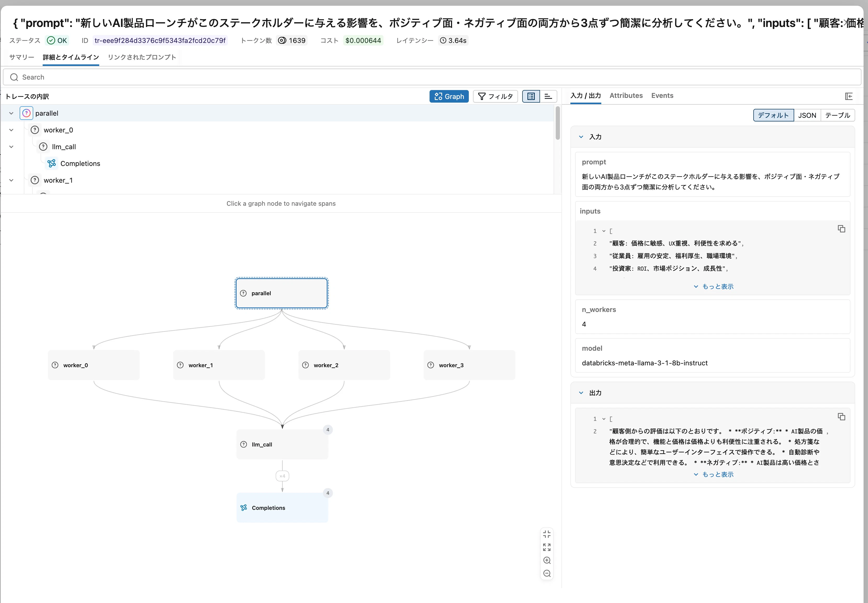The width and height of the screenshot is (868, 603).
Task: Collapse the 出力 section
Action: tap(581, 393)
